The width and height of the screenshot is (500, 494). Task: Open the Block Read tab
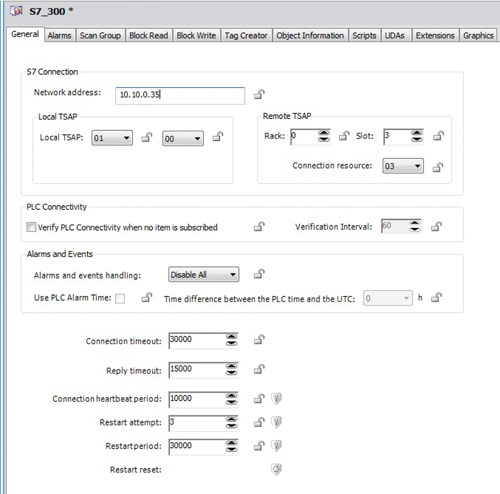149,35
